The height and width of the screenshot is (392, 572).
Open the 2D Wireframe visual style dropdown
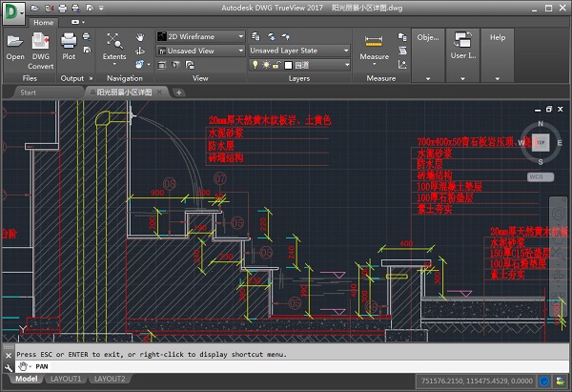[x=194, y=37]
